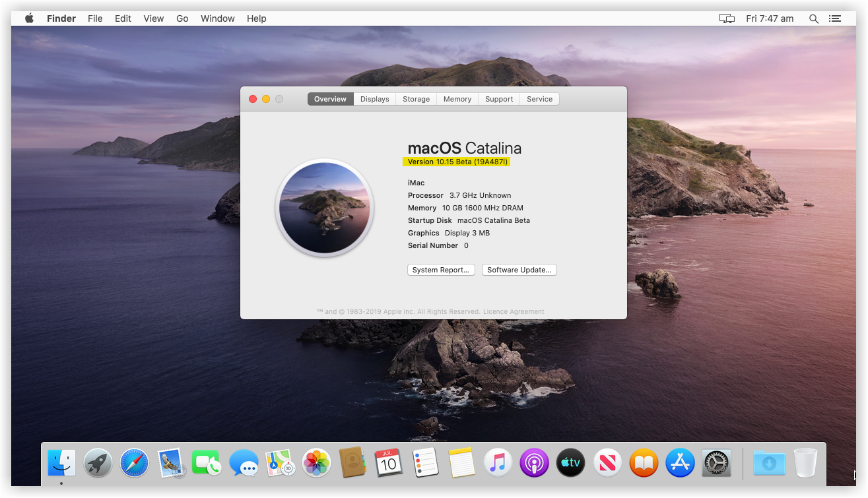Open Mail stamp icon in Dock
Image resolution: width=868 pixels, height=498 pixels.
171,462
